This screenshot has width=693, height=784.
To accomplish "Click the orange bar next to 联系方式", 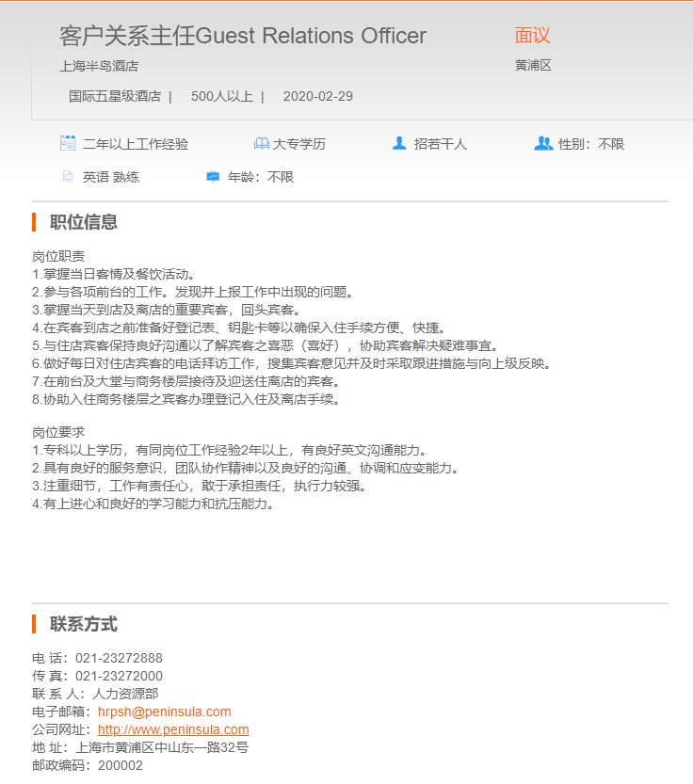I will point(34,624).
